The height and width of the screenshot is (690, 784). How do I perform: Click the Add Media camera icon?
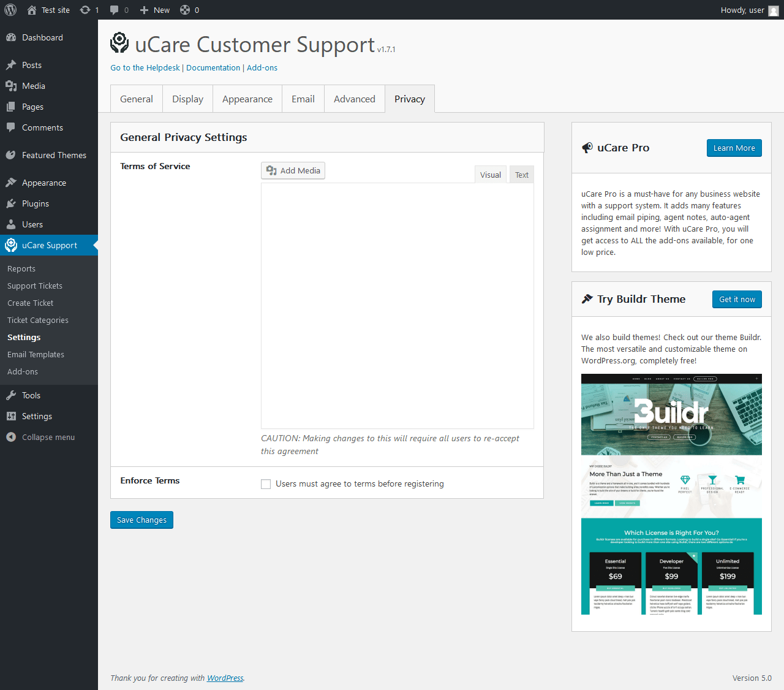point(272,170)
